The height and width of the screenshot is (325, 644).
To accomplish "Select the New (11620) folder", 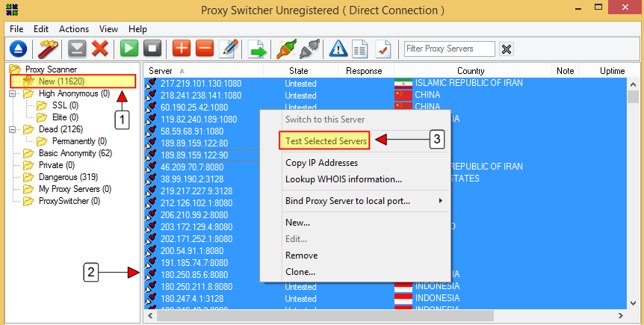I will pyautogui.click(x=61, y=81).
